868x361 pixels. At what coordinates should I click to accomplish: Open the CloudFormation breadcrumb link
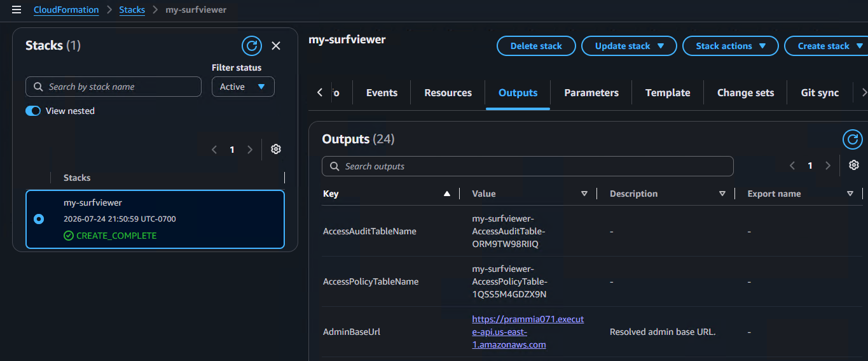coord(66,10)
